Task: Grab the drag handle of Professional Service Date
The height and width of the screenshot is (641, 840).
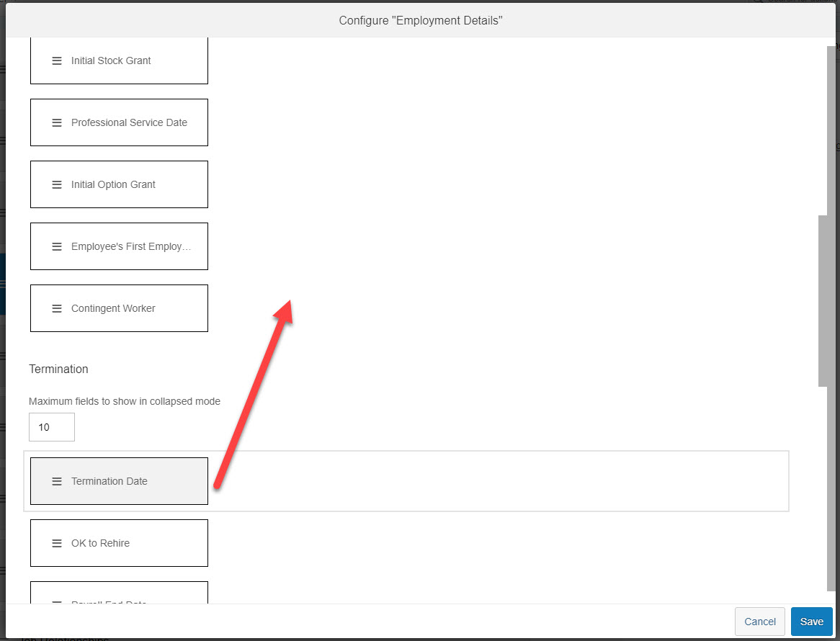Action: tap(57, 122)
